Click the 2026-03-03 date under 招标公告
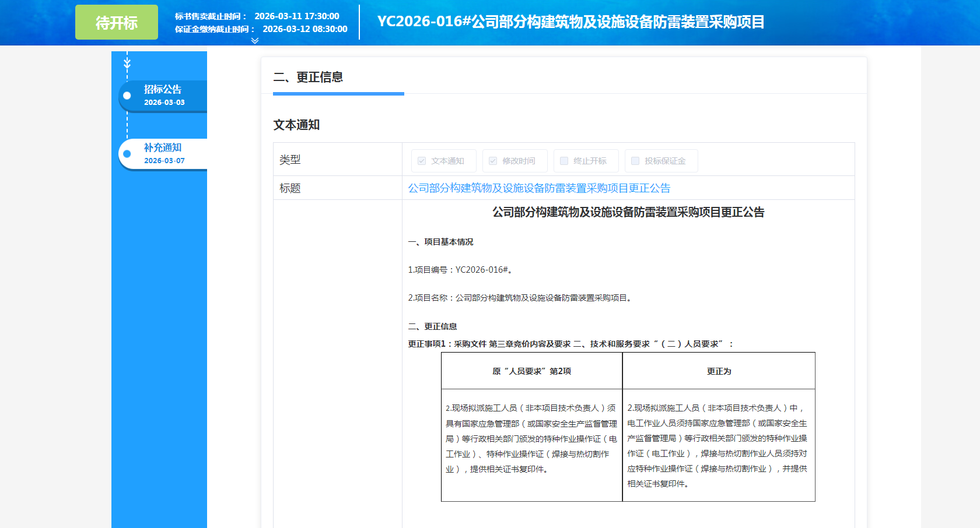The image size is (980, 528). [164, 103]
